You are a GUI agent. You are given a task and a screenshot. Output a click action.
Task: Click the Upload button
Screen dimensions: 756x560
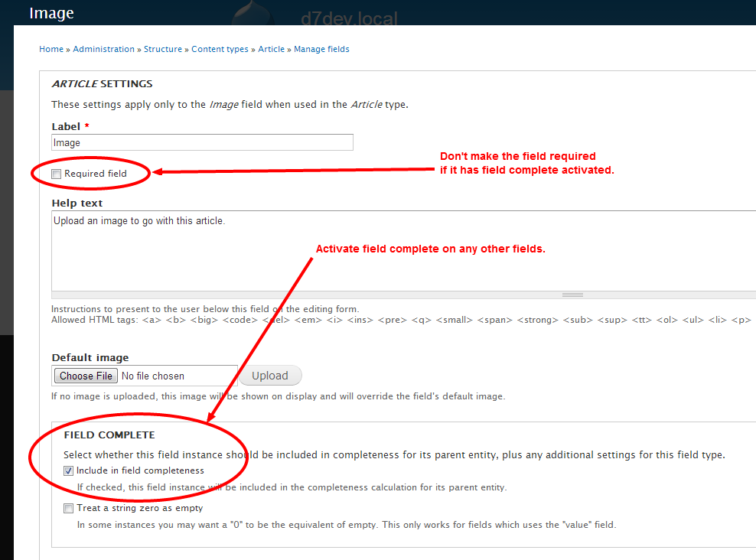click(270, 376)
